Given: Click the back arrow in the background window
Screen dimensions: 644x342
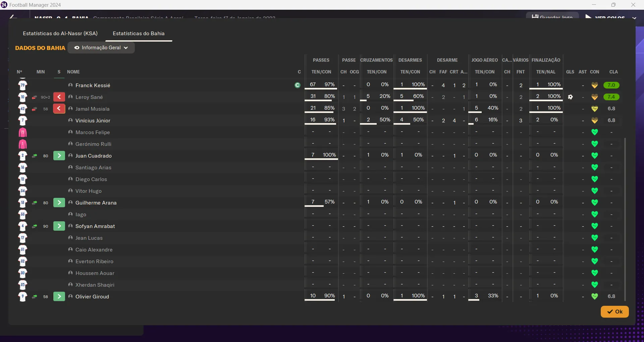Looking at the screenshot, I should tap(13, 16).
